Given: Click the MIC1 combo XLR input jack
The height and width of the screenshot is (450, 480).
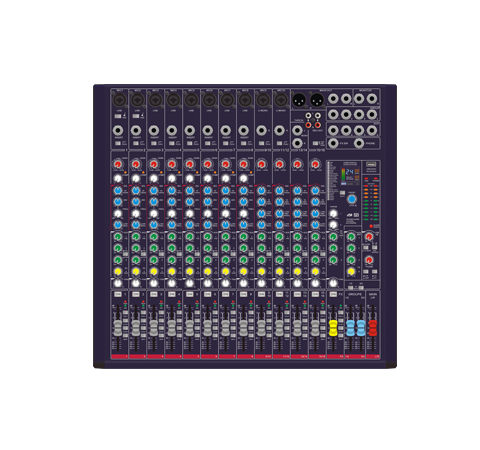Looking at the screenshot, I should [119, 100].
